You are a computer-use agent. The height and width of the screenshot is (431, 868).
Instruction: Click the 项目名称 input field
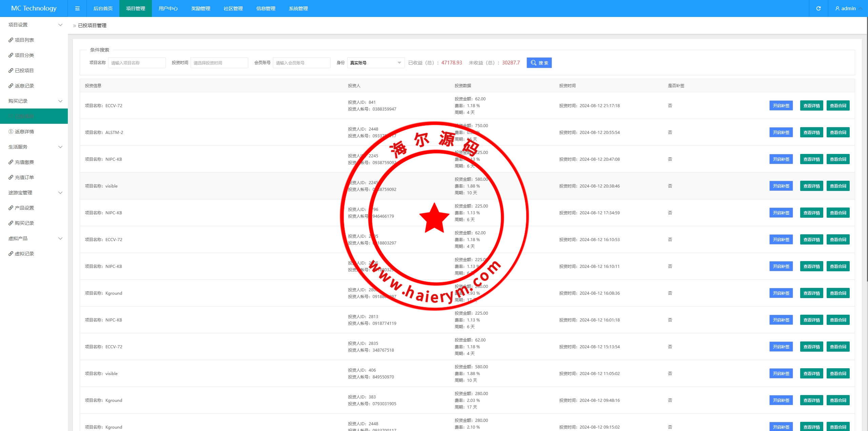(x=137, y=63)
